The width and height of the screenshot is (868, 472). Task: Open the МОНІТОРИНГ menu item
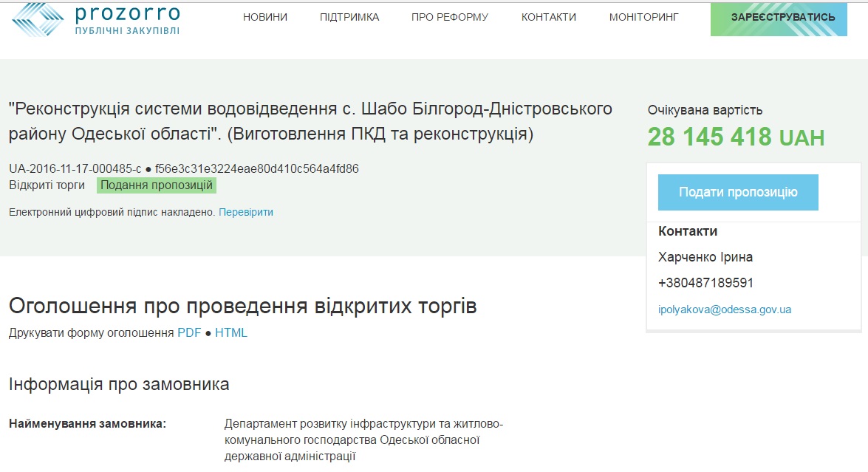[x=643, y=17]
